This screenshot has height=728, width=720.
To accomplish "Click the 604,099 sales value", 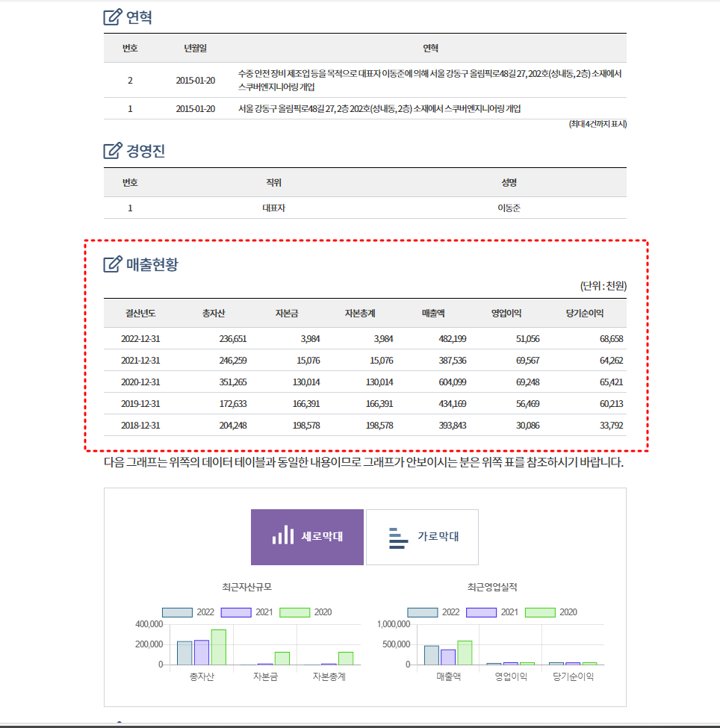I will pyautogui.click(x=453, y=382).
